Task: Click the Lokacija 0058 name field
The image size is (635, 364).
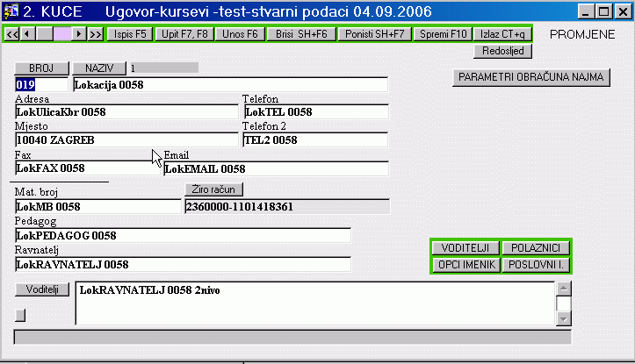Action: coord(230,84)
